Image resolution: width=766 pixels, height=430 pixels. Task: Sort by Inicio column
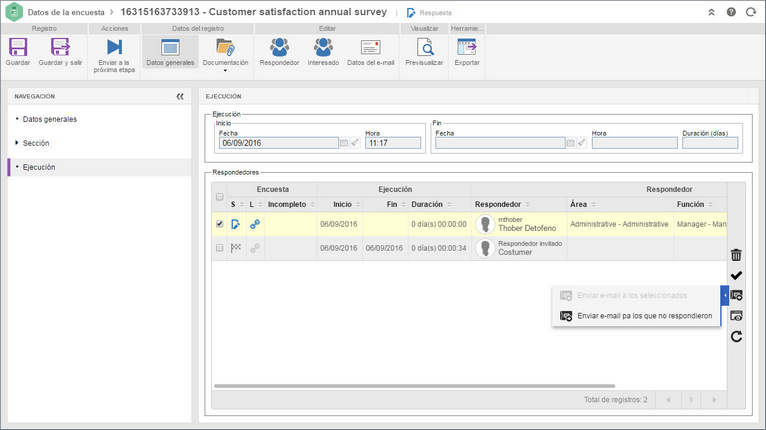(x=358, y=204)
